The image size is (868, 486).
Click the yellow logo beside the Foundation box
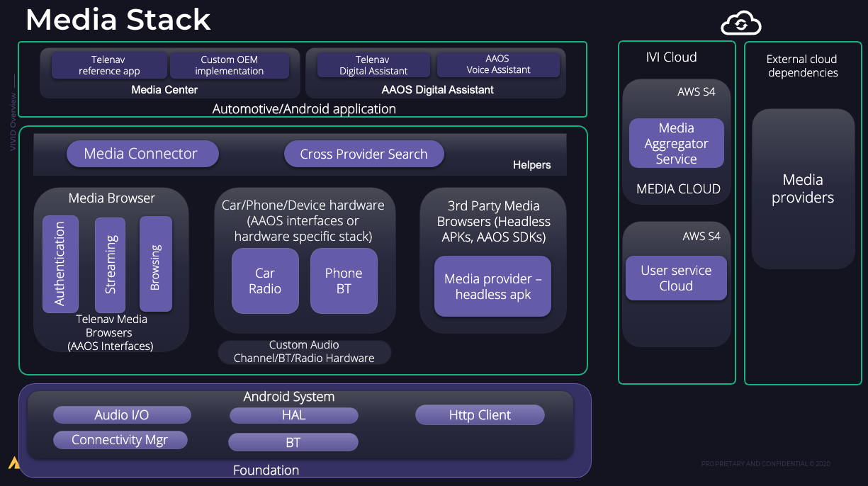[13, 463]
